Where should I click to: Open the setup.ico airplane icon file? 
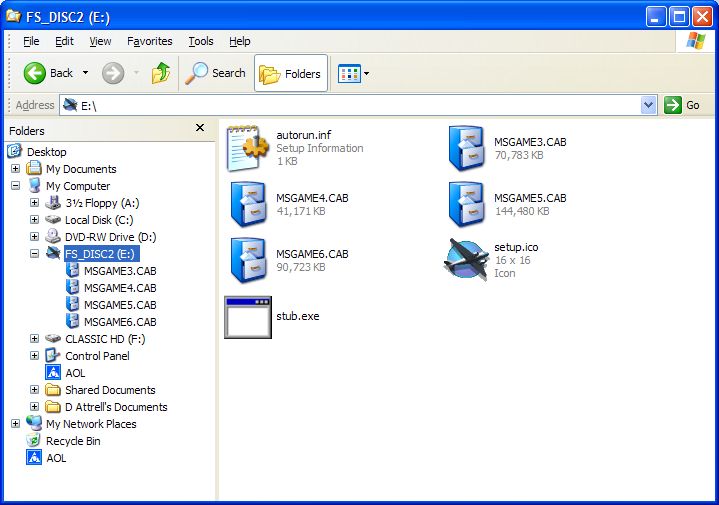coord(465,259)
